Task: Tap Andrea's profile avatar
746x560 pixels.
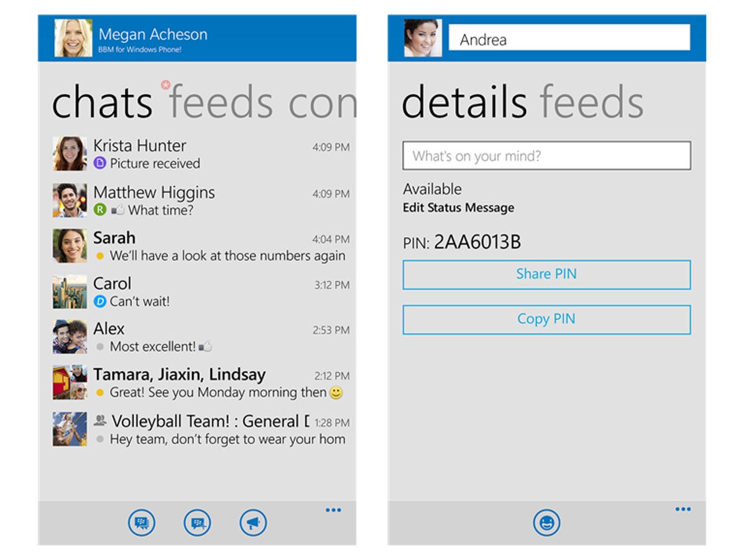Action: (x=423, y=39)
